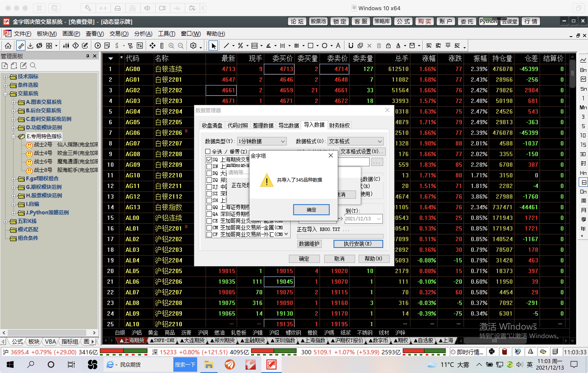The width and height of the screenshot is (588, 373).
Task: Click the 管理面板 horizontal scrollbar track
Action: click(x=49, y=332)
